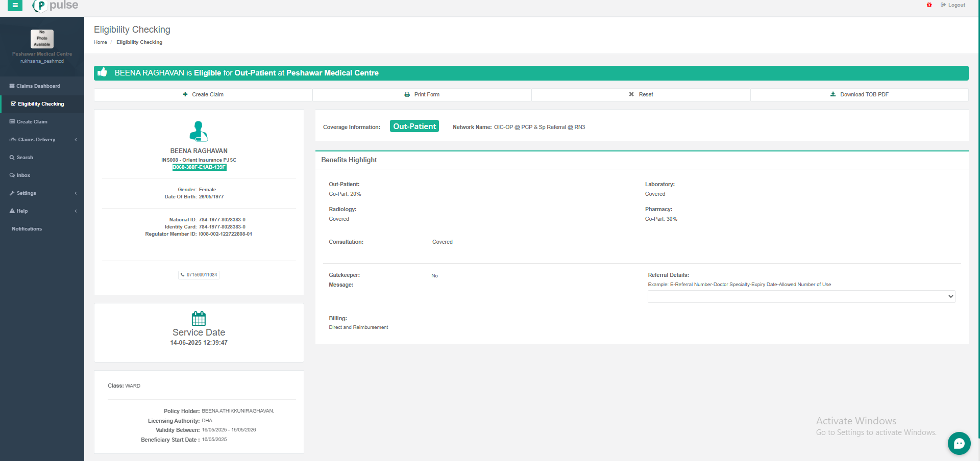Image resolution: width=980 pixels, height=461 pixels.
Task: Go to Inbox in sidebar
Action: [23, 175]
